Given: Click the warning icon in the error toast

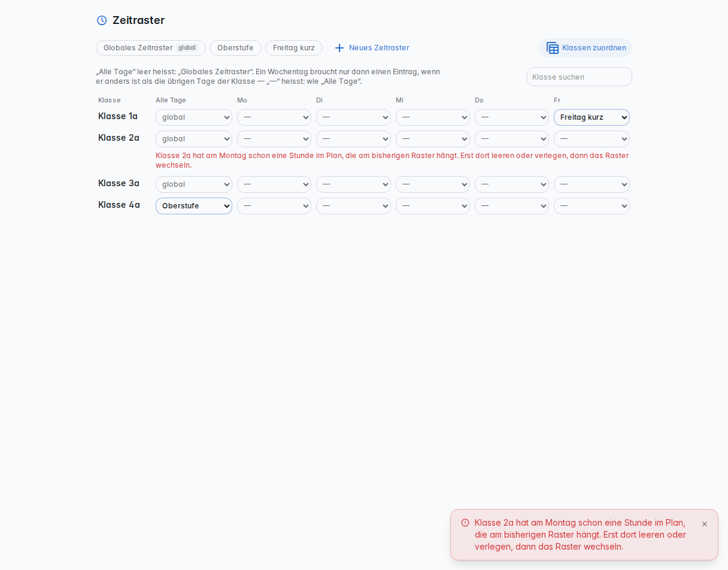Looking at the screenshot, I should [465, 523].
